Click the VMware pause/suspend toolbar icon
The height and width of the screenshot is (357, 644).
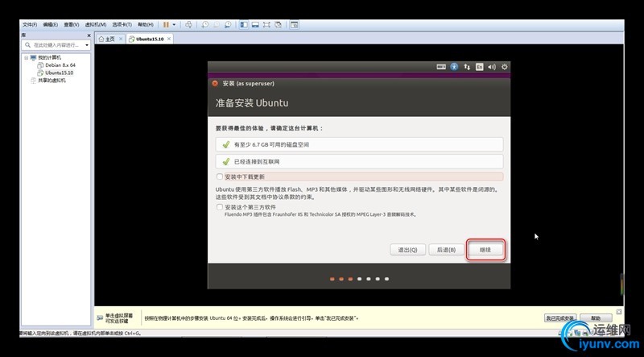point(166,25)
